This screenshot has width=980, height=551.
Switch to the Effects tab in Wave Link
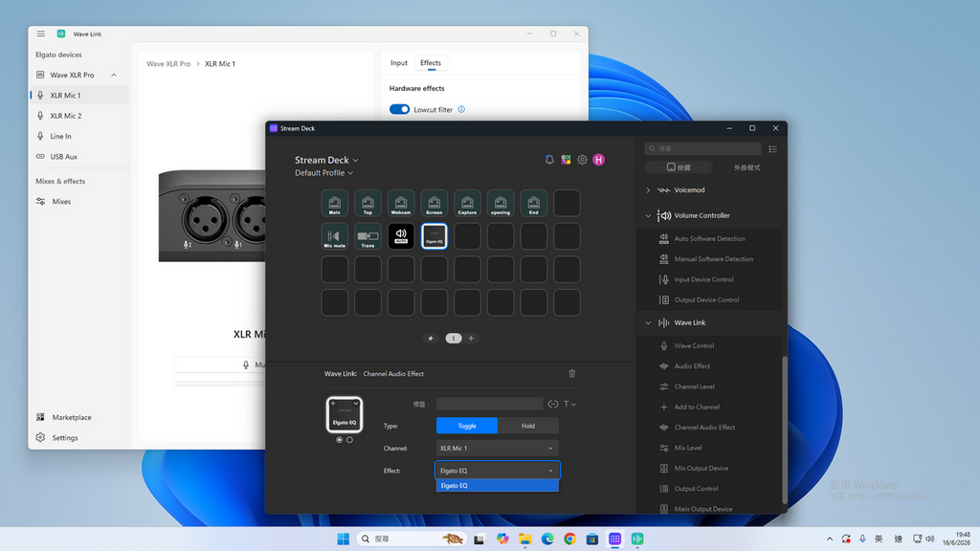[x=431, y=63]
